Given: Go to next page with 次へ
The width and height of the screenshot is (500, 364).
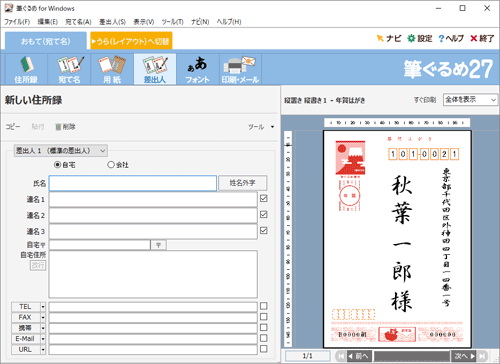Looking at the screenshot, I should 464,356.
